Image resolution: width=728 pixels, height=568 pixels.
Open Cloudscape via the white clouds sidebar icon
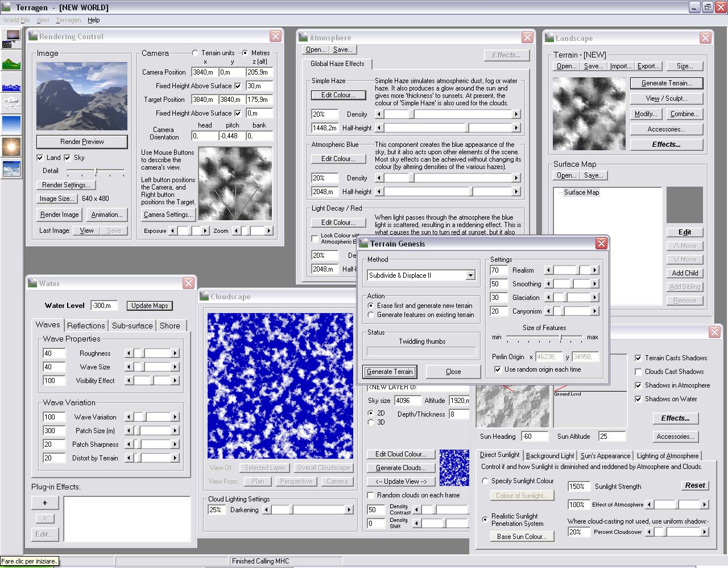(x=11, y=103)
